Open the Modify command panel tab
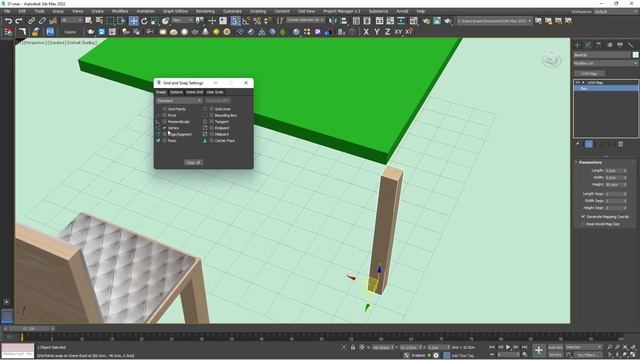 [588, 45]
